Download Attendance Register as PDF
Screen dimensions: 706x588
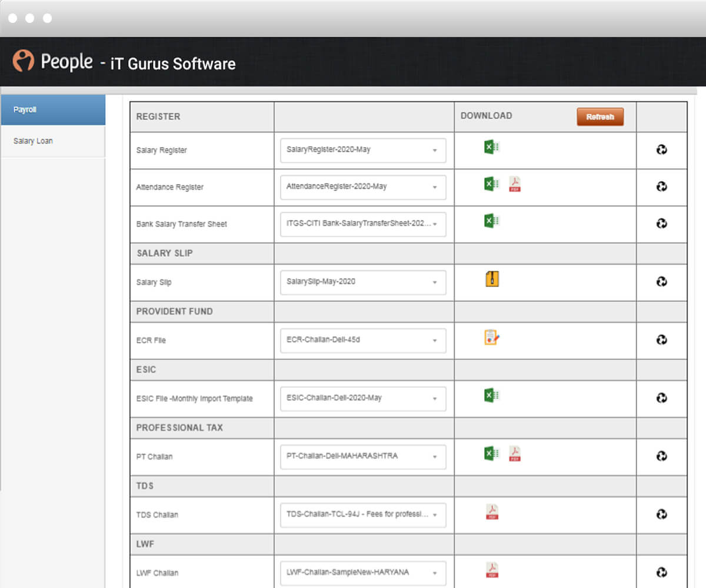pos(515,185)
